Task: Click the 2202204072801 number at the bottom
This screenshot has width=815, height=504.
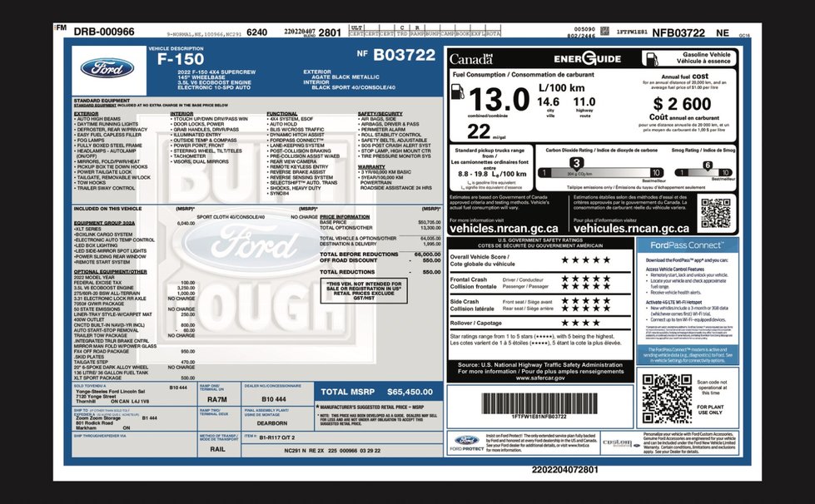Action: pyautogui.click(x=564, y=470)
